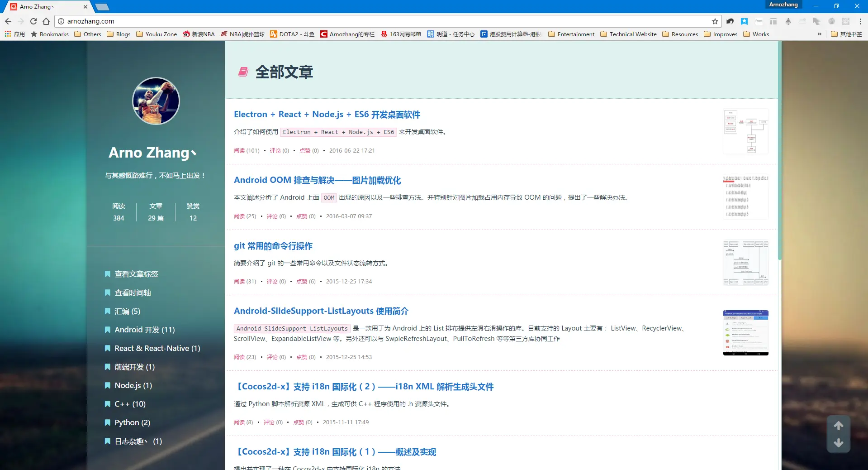868x470 pixels.
Task: Click the Arno Zhang profile avatar
Action: click(x=156, y=101)
